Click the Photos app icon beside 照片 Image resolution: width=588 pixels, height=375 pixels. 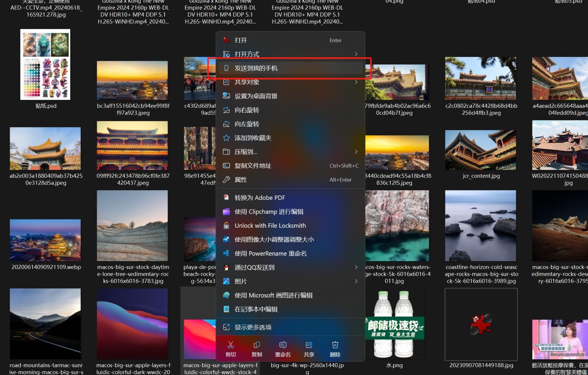click(226, 281)
